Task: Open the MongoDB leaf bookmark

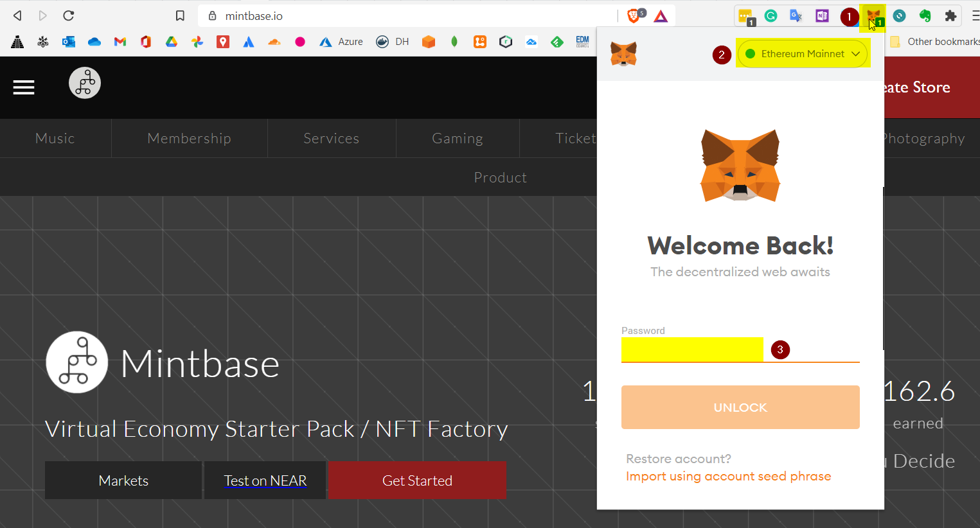Action: (x=454, y=42)
